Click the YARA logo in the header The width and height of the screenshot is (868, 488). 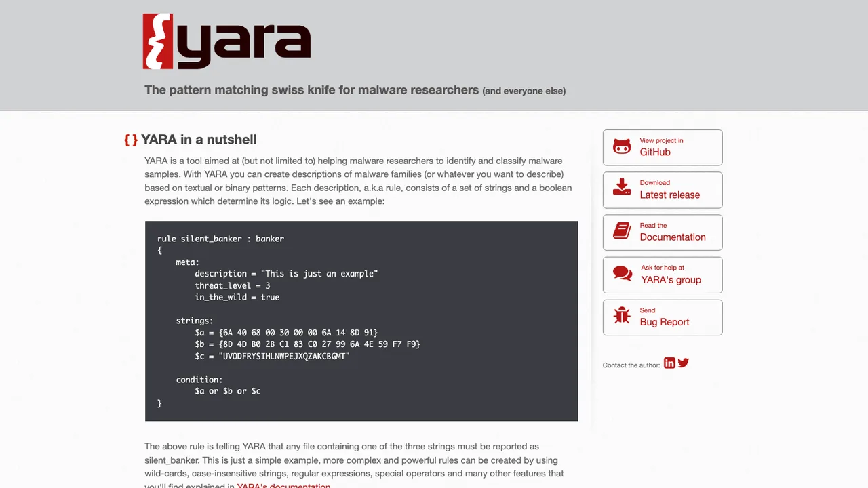pyautogui.click(x=226, y=41)
